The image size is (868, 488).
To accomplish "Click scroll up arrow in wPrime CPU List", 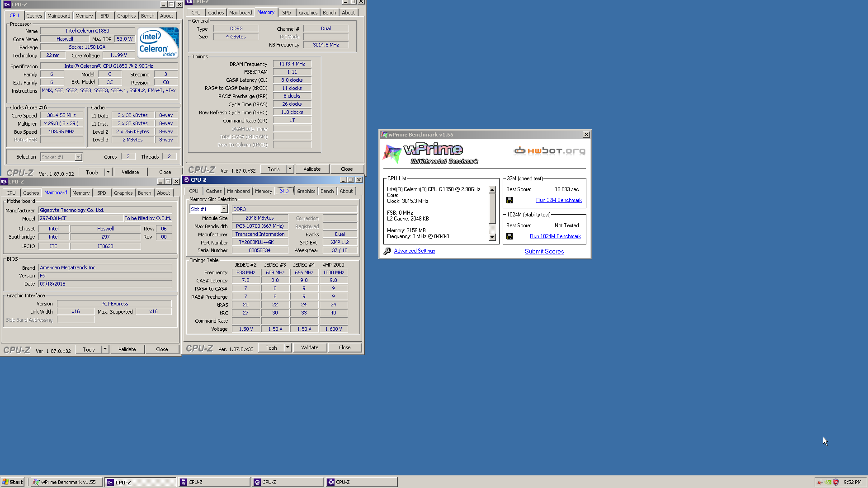I will [x=492, y=190].
